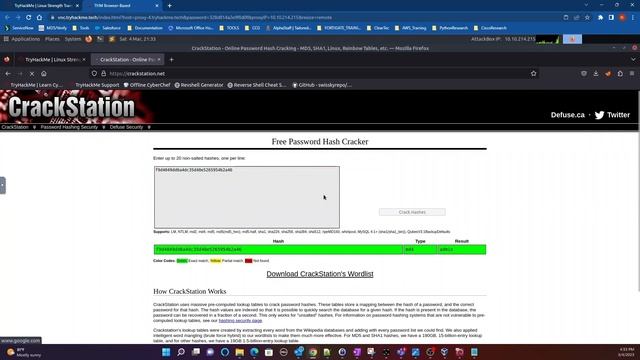Open the Firefox list-all-tabs chevron
640x360 pixels.
[633, 60]
